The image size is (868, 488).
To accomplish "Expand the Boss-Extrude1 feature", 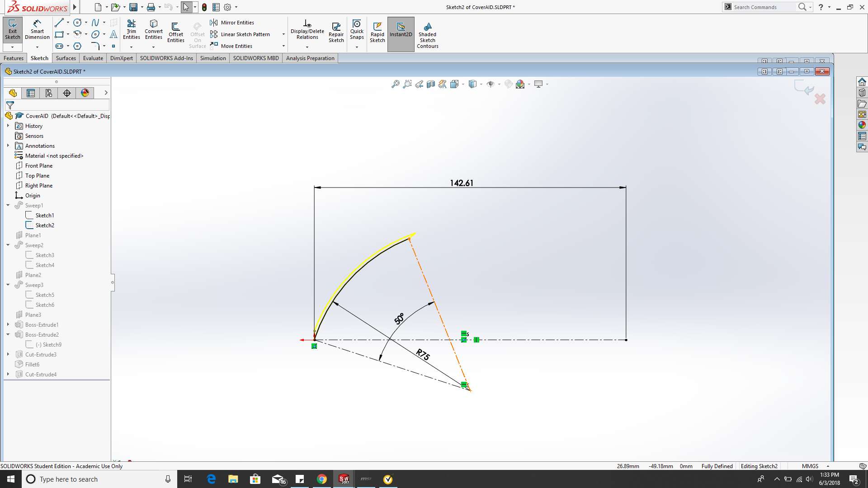I will click(x=8, y=325).
